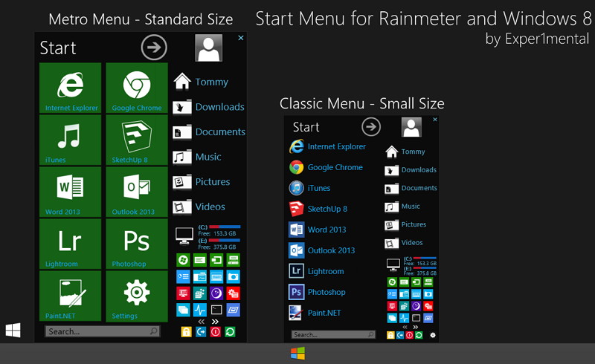Launch iTunes tile in Metro Menu

click(70, 140)
